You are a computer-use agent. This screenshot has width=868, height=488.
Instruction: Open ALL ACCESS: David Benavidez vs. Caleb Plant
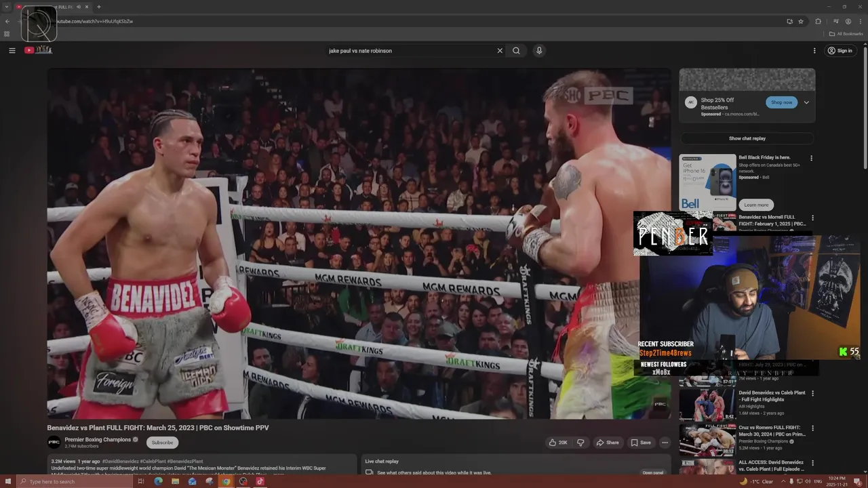772,466
